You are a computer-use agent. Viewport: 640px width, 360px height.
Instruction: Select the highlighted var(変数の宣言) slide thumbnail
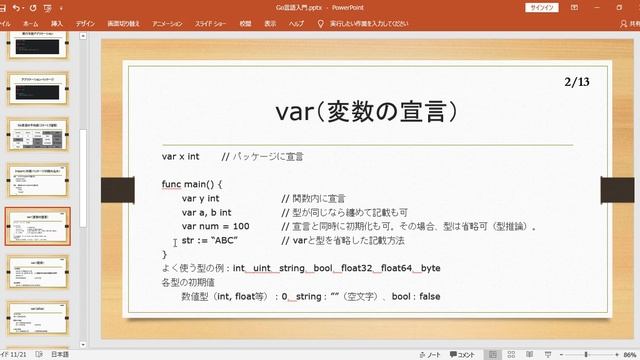38,226
